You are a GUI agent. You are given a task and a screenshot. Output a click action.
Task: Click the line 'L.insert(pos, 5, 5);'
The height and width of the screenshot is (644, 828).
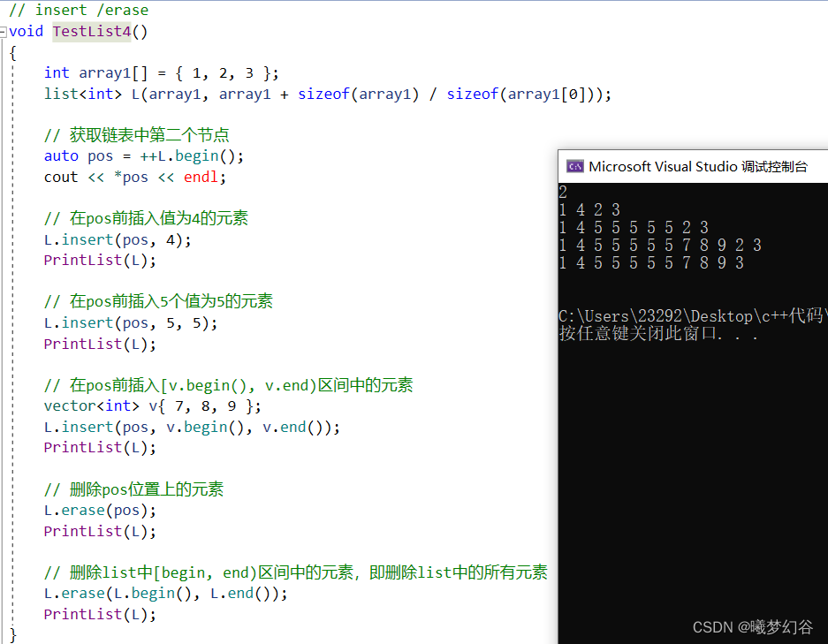131,322
